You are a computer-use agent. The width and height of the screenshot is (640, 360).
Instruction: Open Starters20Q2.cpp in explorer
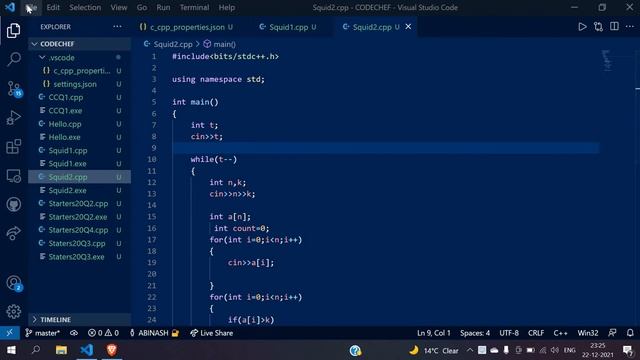(80, 203)
